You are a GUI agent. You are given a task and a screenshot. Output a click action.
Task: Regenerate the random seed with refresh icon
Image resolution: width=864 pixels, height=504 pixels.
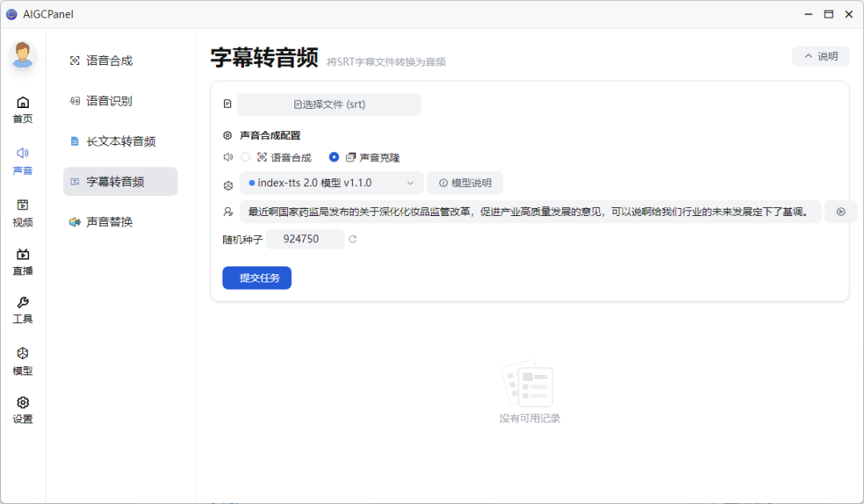(352, 238)
